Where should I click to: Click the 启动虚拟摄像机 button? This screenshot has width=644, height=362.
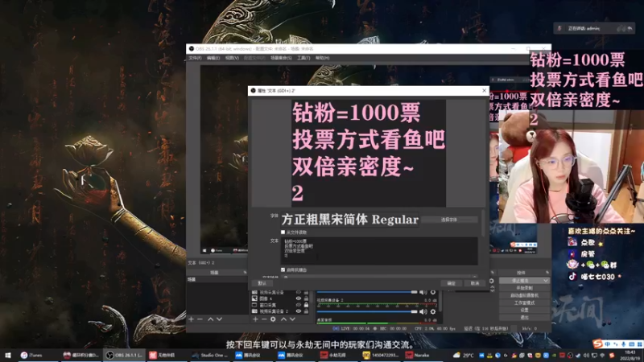(525, 295)
